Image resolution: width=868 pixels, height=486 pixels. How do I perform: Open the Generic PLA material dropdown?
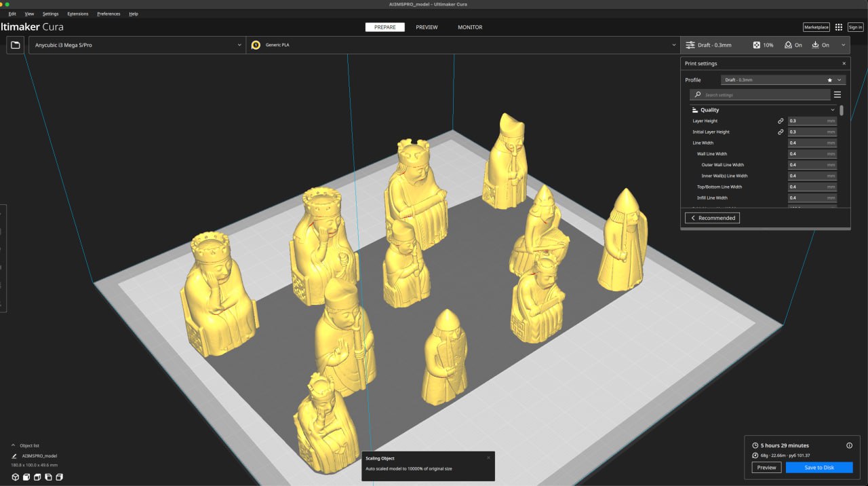click(463, 45)
